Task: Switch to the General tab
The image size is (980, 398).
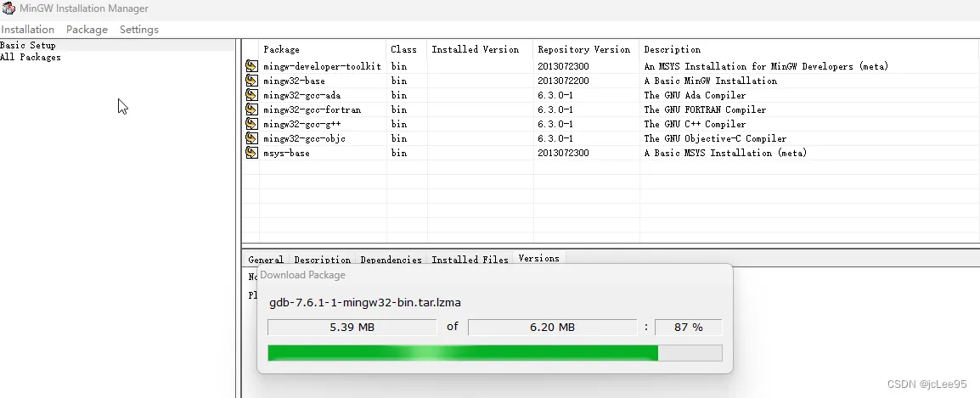Action: pos(266,260)
